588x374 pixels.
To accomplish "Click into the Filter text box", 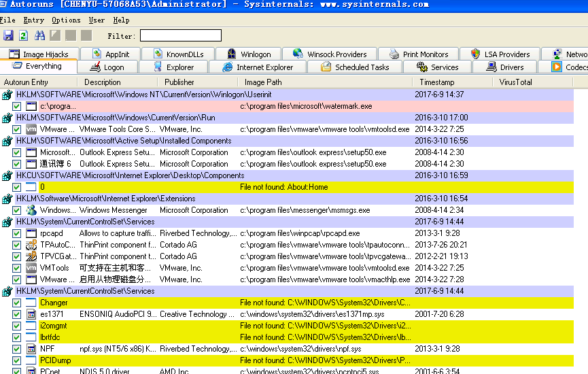I will pyautogui.click(x=180, y=35).
